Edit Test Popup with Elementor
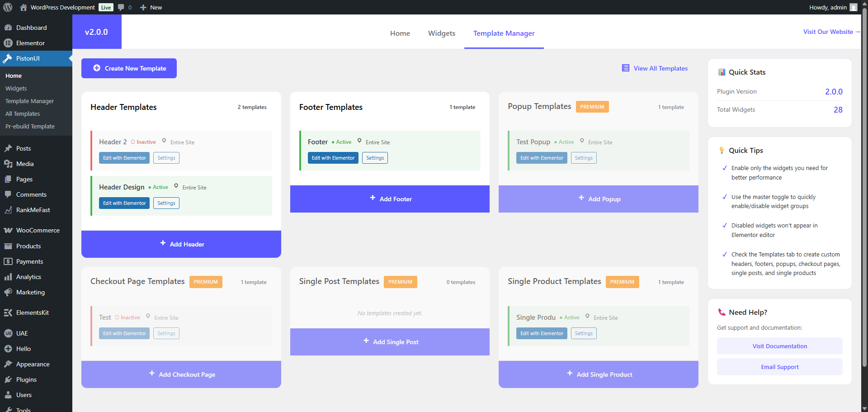Screen dimensions: 868x412 coord(542,158)
